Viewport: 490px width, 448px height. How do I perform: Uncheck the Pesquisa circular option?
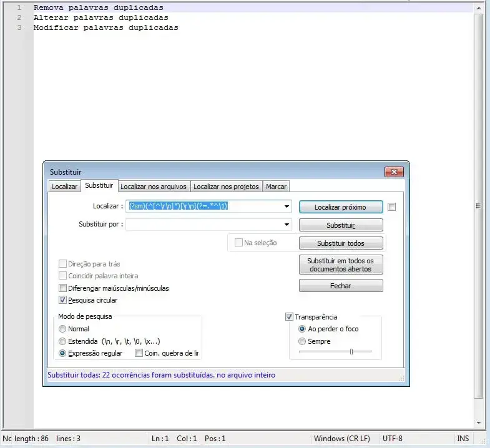(x=62, y=300)
